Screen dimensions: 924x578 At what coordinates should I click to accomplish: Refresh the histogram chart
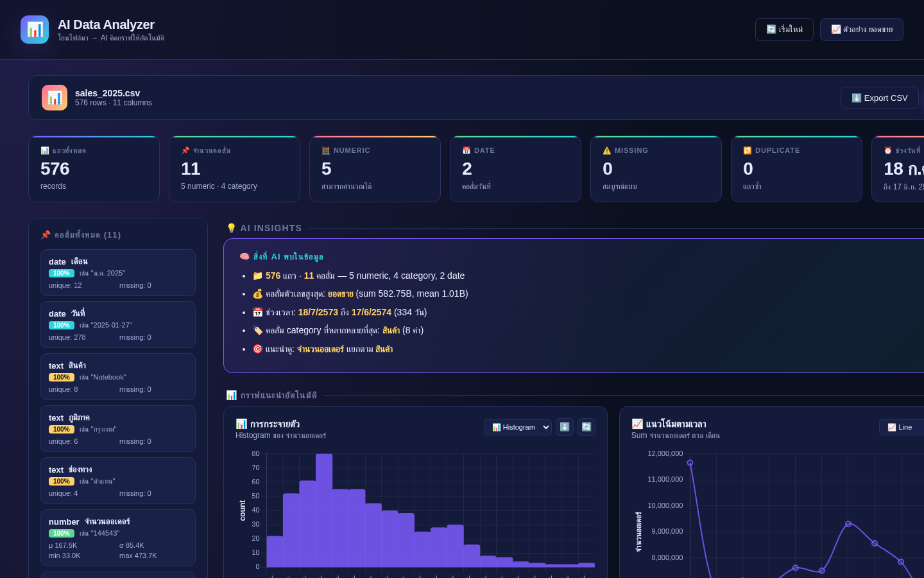pos(586,427)
